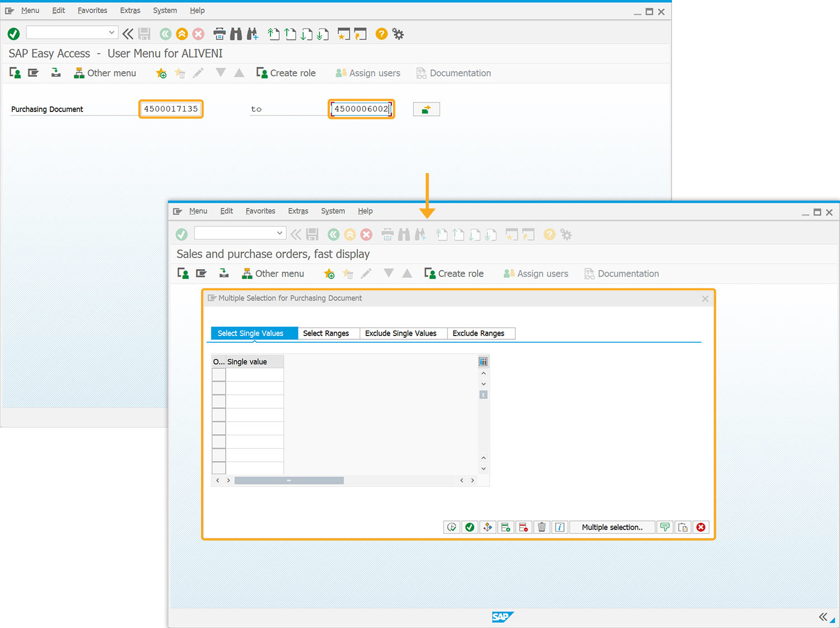Switch to the Exclude Ranges tab

pos(481,333)
